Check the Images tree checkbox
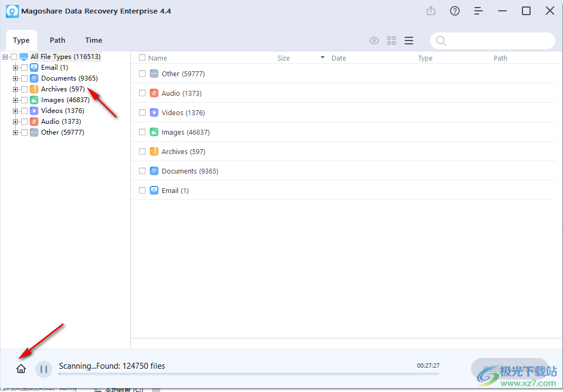This screenshot has width=563, height=392. [x=24, y=100]
